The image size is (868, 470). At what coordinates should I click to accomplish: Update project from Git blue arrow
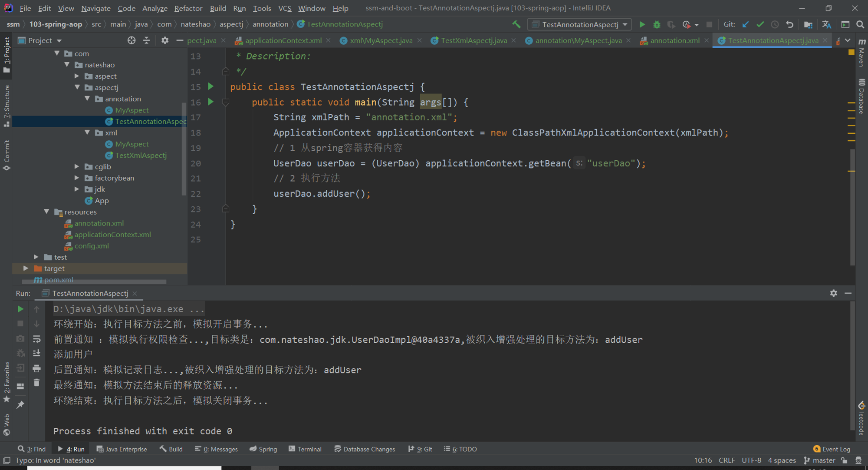tap(746, 24)
